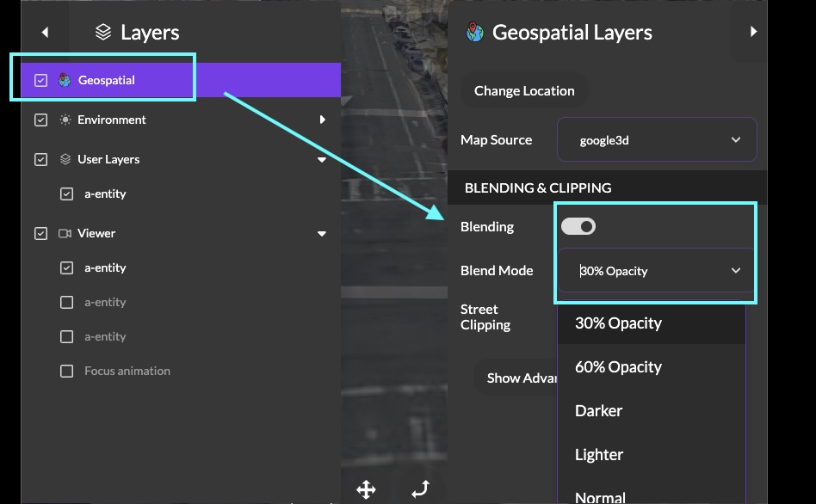Image resolution: width=816 pixels, height=504 pixels.
Task: Choose 60% Opacity blend mode
Action: (x=618, y=367)
